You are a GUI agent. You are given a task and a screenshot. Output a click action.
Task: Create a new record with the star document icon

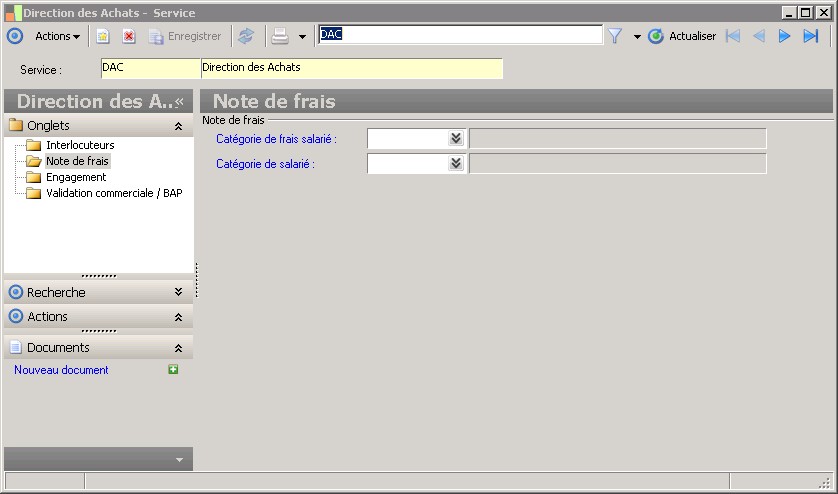coord(103,36)
